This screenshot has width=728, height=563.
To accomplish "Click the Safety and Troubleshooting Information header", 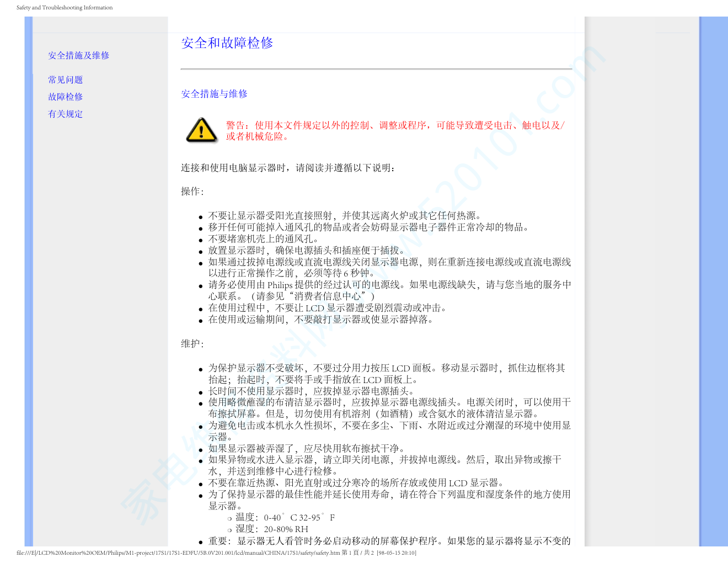I will tap(65, 8).
